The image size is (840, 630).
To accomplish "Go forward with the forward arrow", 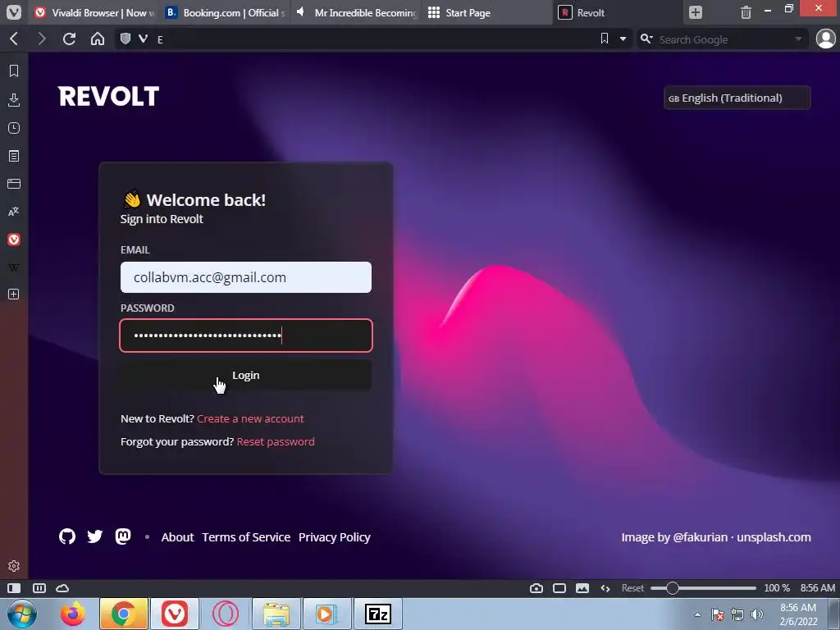I will tap(41, 39).
